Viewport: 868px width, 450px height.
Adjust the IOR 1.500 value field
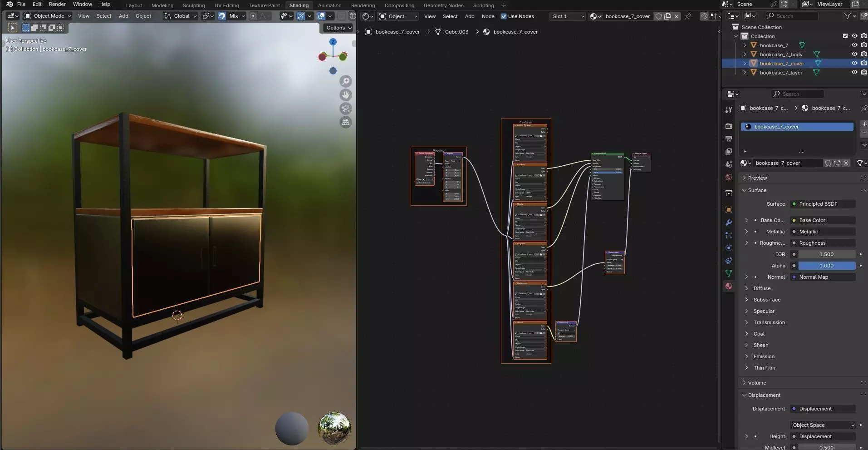click(827, 254)
